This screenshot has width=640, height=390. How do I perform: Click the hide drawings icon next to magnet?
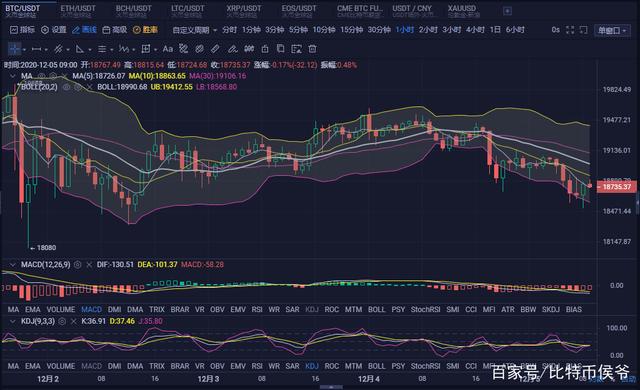[x=199, y=49]
